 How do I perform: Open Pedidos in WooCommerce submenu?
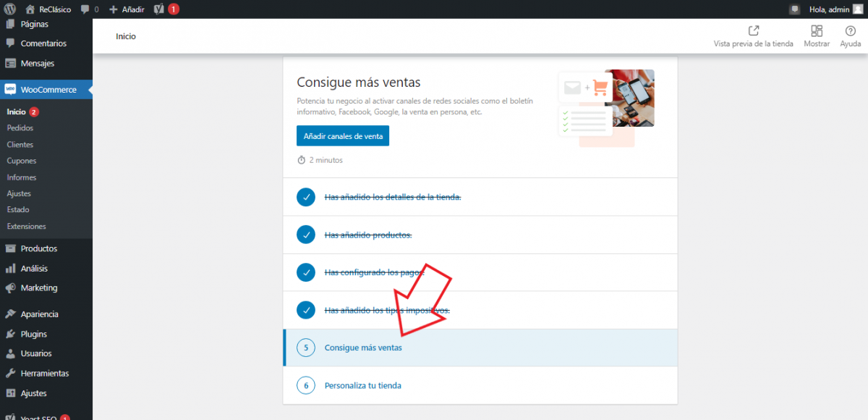point(20,128)
